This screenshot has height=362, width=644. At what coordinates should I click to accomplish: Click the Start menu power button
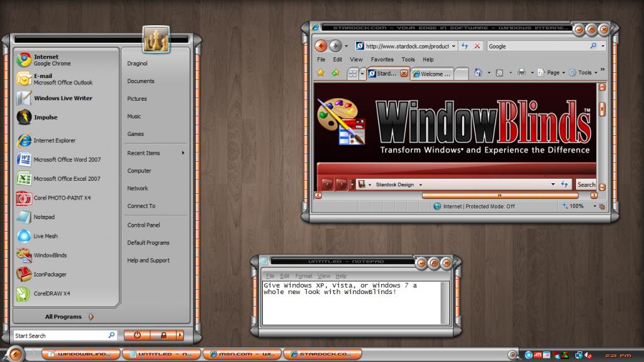click(x=137, y=336)
